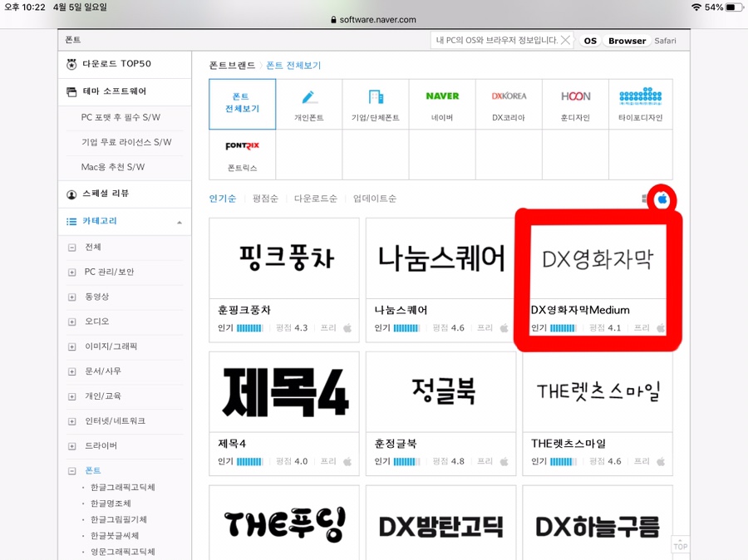
Task: Check the Wi-Fi status icon
Action: point(696,7)
